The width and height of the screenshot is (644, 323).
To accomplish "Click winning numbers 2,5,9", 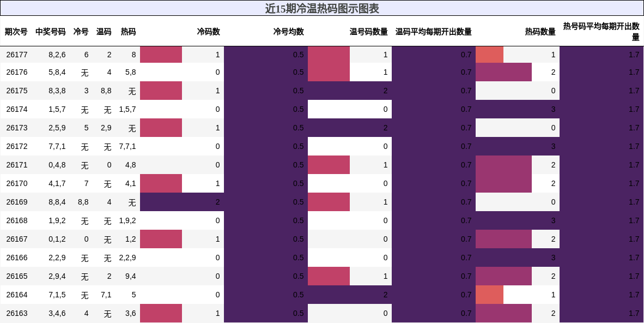I will tap(57, 128).
